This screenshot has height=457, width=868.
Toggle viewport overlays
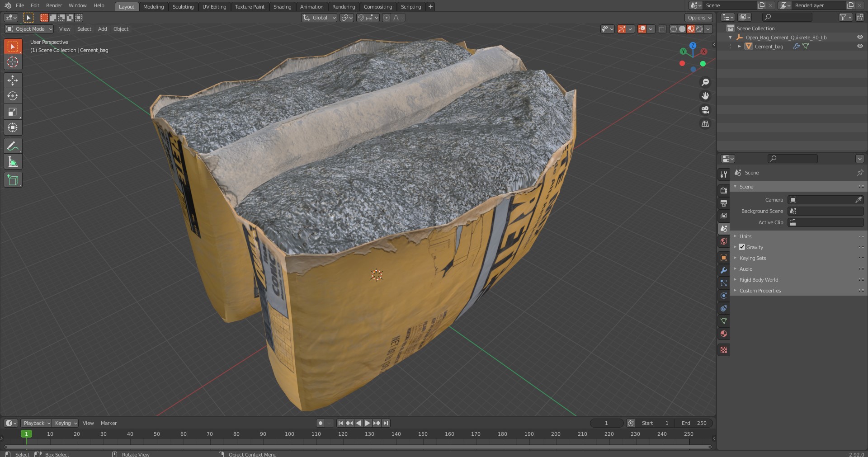[x=642, y=29]
